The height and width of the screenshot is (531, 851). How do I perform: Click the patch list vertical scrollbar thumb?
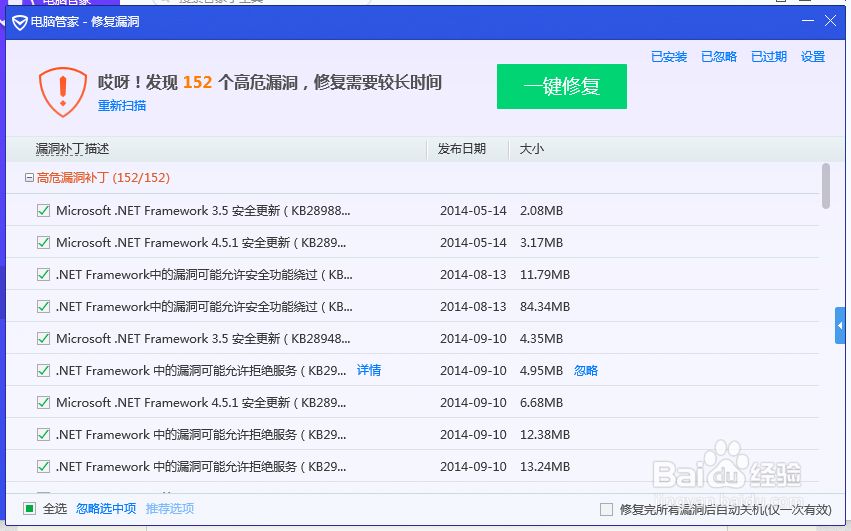click(x=825, y=186)
